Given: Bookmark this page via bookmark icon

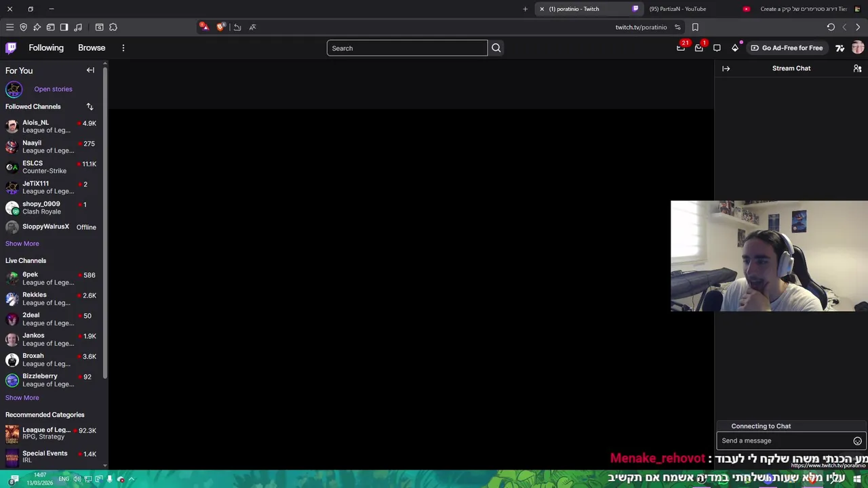Looking at the screenshot, I should [x=695, y=27].
